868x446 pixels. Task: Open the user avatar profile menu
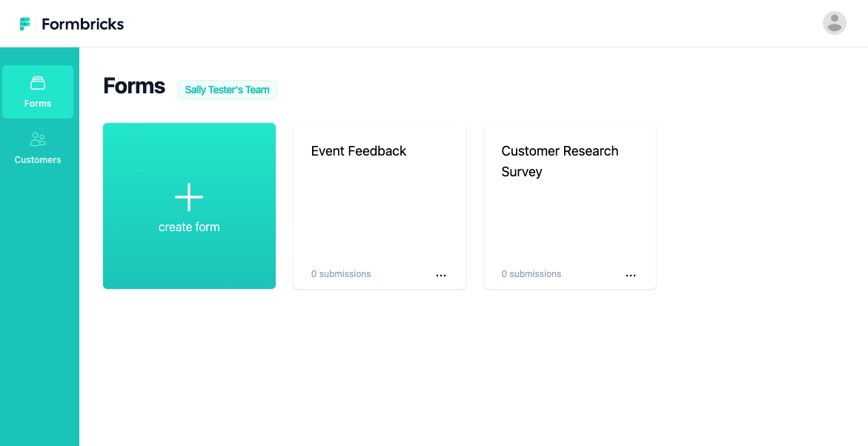[x=834, y=23]
